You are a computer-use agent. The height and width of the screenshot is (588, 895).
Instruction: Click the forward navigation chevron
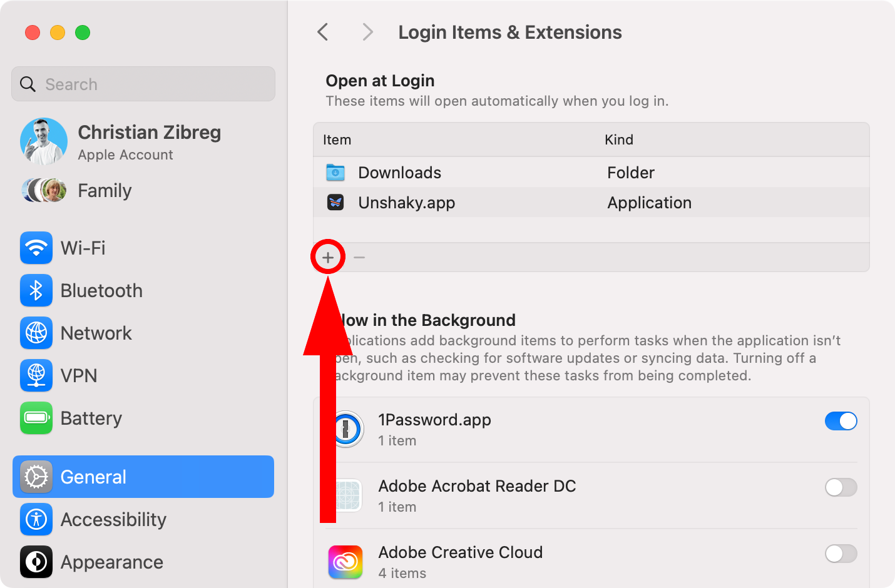367,32
